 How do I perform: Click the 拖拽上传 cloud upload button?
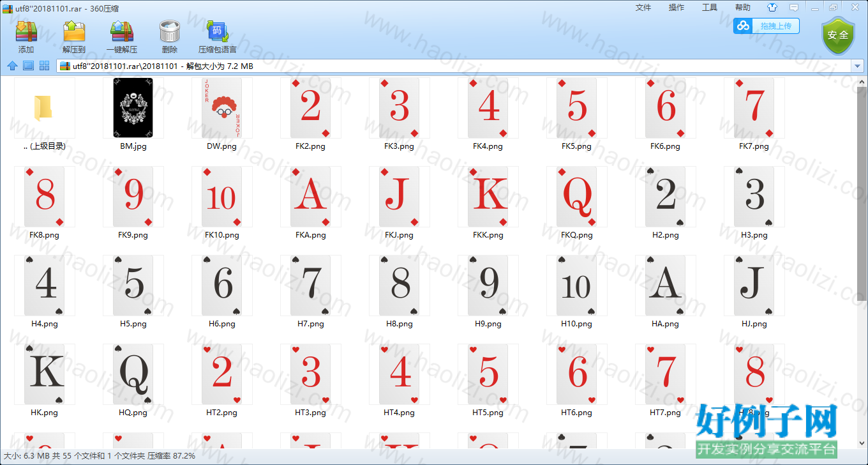click(766, 26)
